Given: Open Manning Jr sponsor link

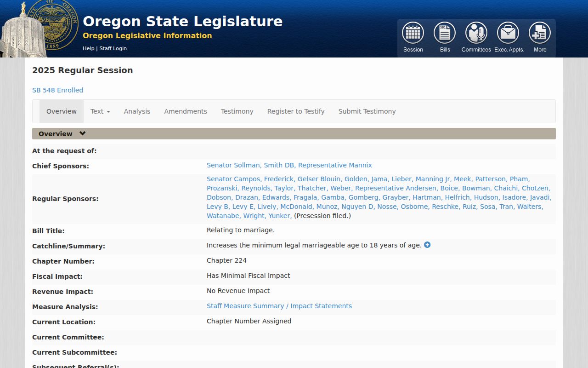Looking at the screenshot, I should (434, 179).
